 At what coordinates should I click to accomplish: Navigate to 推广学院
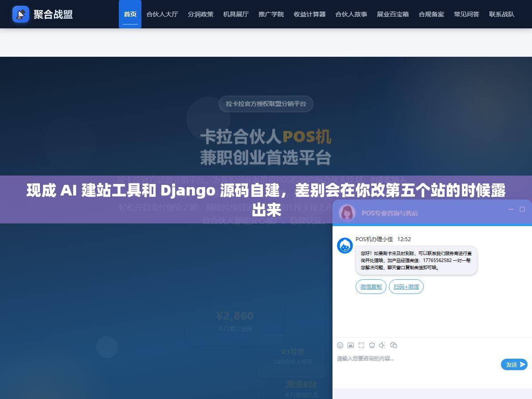pyautogui.click(x=271, y=14)
